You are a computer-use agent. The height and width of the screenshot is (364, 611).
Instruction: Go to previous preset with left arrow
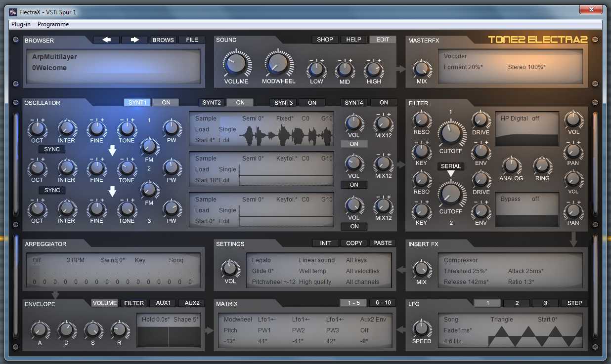[106, 40]
